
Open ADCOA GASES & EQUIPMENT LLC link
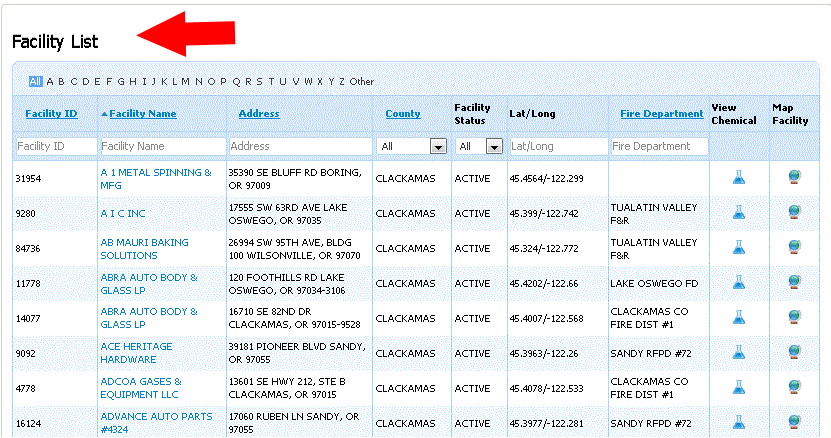[x=141, y=388]
